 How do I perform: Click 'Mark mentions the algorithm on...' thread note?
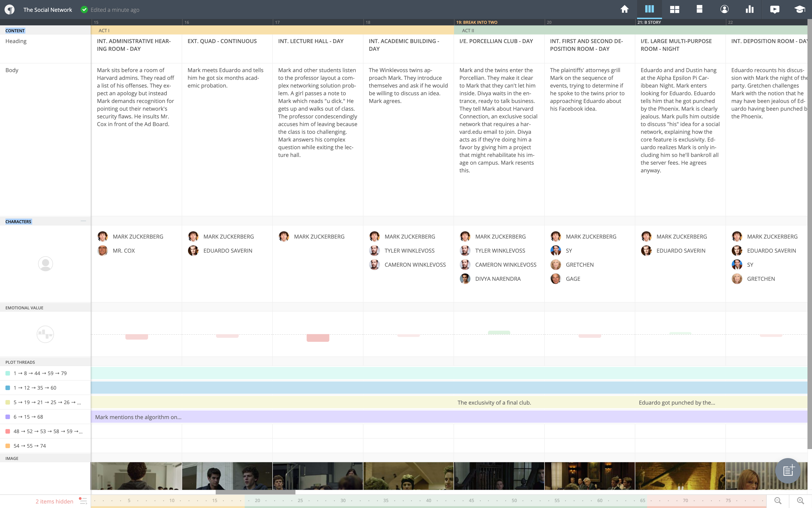click(138, 417)
